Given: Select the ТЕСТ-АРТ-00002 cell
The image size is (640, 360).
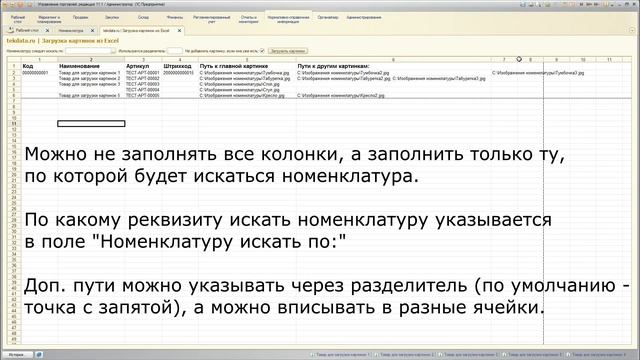Looking at the screenshot, I should pos(143,78).
